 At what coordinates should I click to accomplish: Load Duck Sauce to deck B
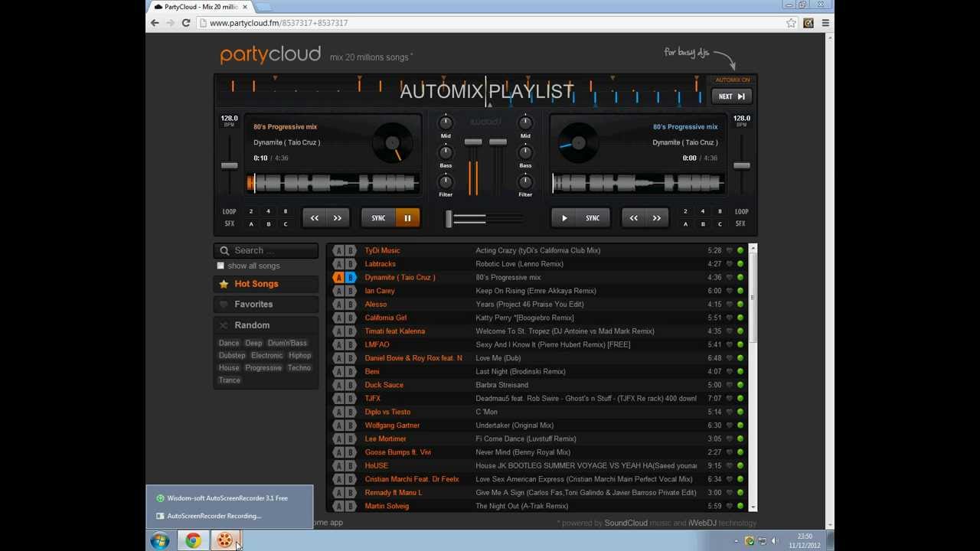click(x=351, y=385)
